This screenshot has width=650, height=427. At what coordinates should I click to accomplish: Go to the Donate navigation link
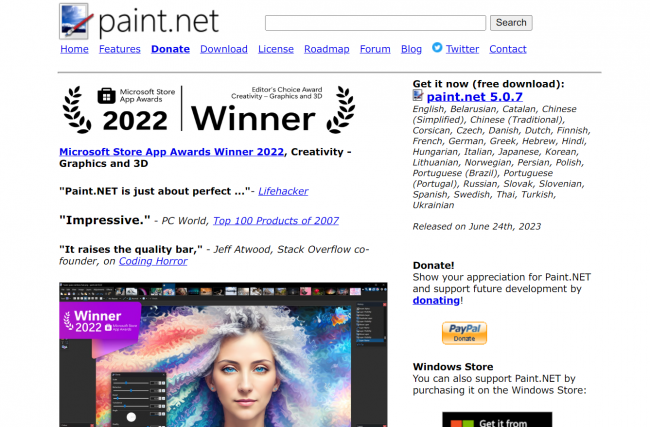pyautogui.click(x=170, y=49)
